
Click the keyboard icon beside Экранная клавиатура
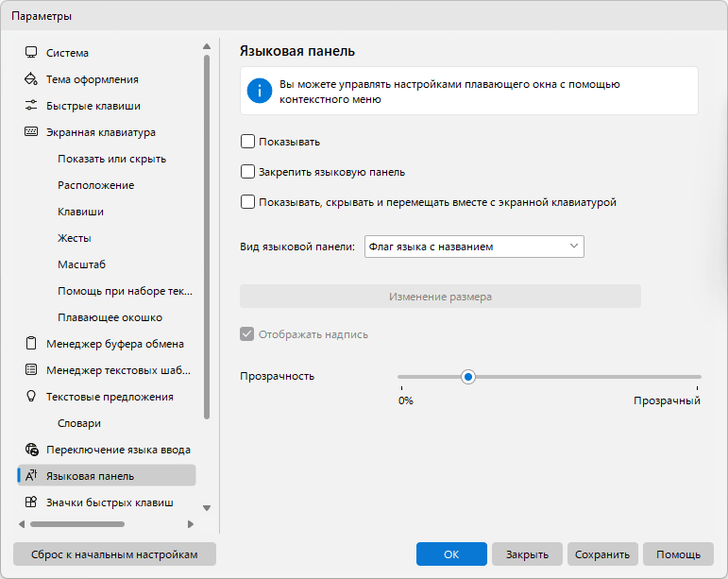click(31, 132)
